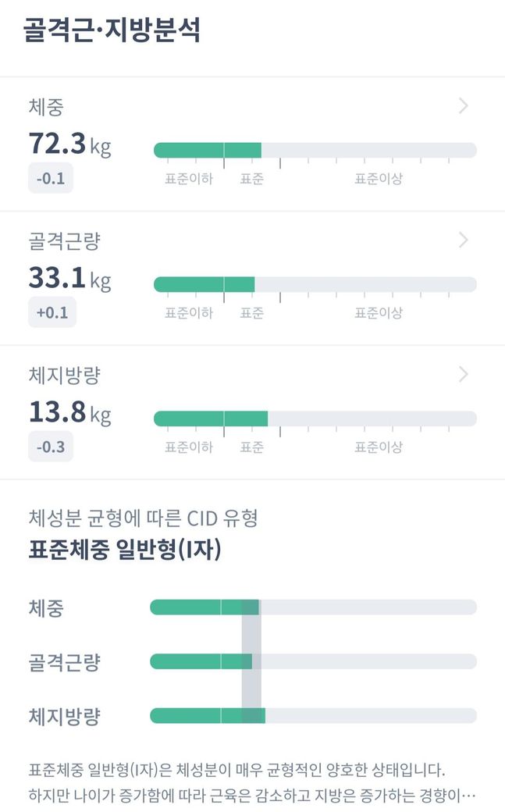
Task: Tap the 13.8 kg body fat value
Action: point(69,413)
